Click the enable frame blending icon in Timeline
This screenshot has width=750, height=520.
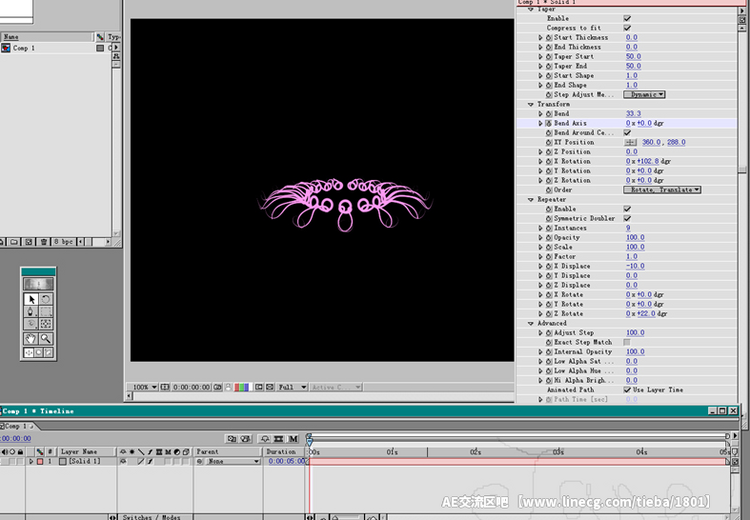click(x=279, y=439)
